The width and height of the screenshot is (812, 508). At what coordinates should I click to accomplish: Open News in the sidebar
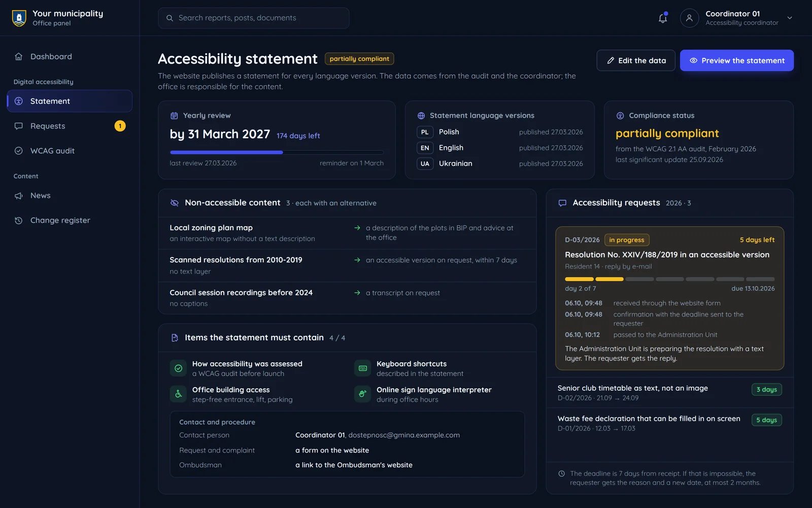(70, 196)
